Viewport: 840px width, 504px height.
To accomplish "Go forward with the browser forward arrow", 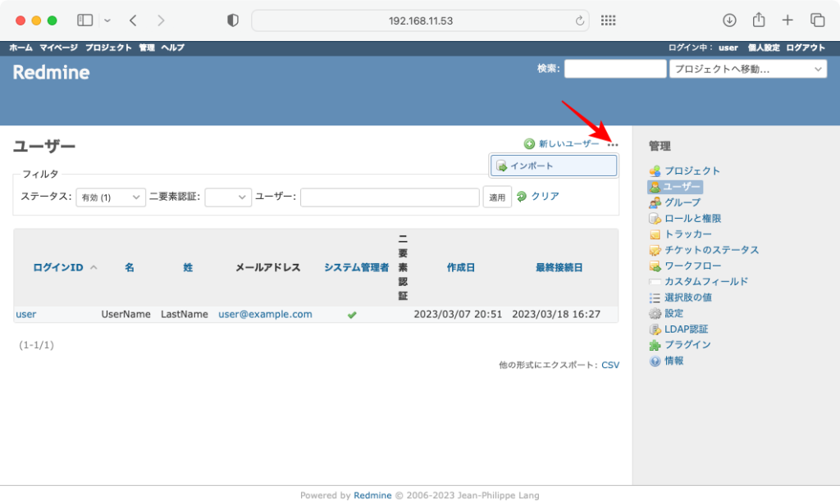I will coord(161,20).
